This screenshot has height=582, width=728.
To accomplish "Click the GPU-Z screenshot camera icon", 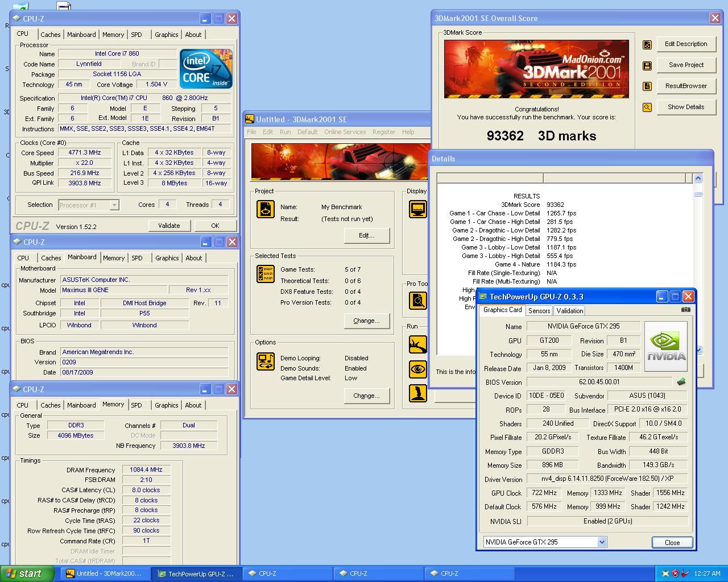I will [685, 310].
